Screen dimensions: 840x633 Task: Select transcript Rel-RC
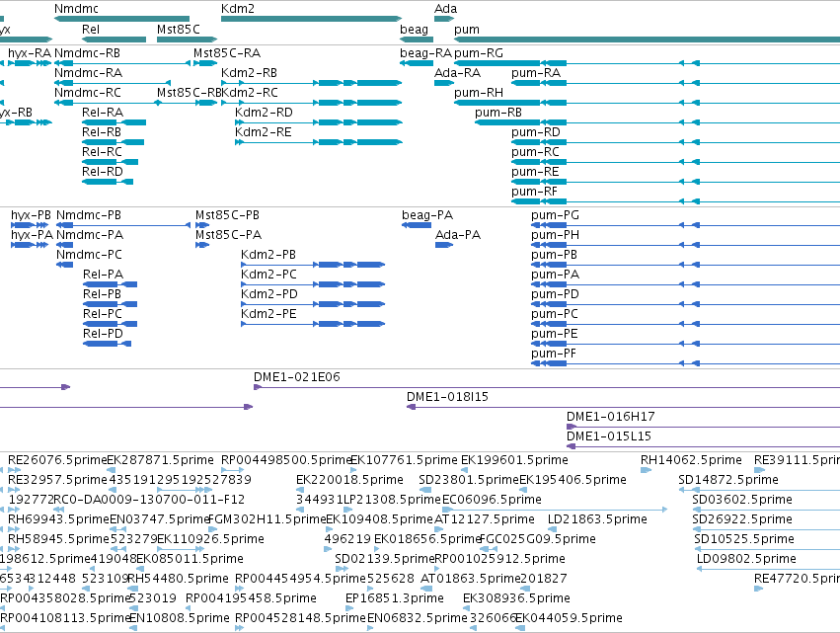point(110,162)
